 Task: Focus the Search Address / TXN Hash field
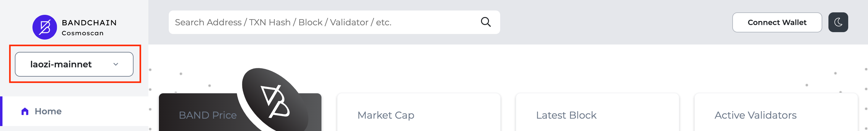click(x=334, y=22)
